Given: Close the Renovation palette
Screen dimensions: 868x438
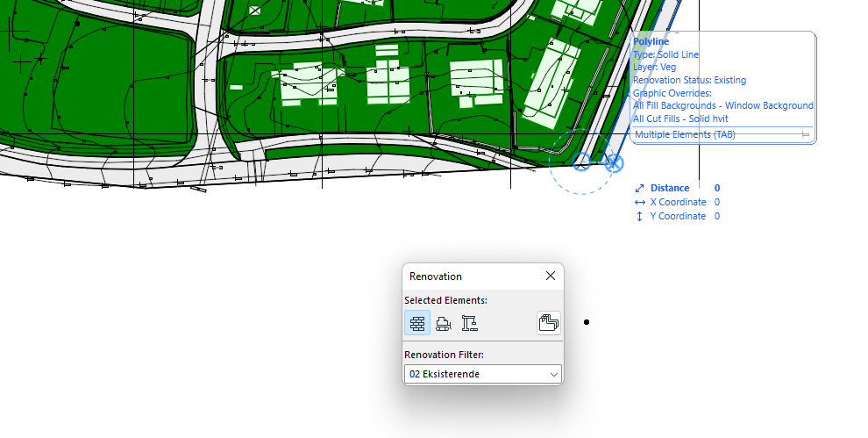Looking at the screenshot, I should pyautogui.click(x=551, y=276).
